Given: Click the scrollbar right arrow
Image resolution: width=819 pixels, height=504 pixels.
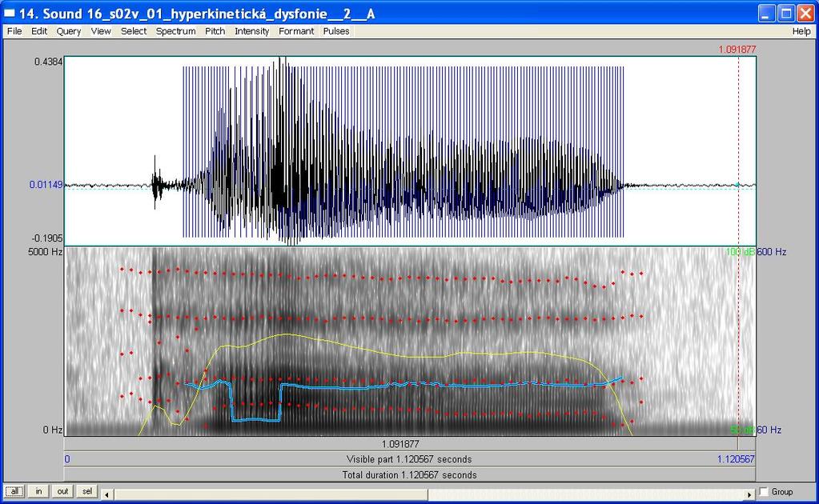Looking at the screenshot, I should [x=749, y=494].
